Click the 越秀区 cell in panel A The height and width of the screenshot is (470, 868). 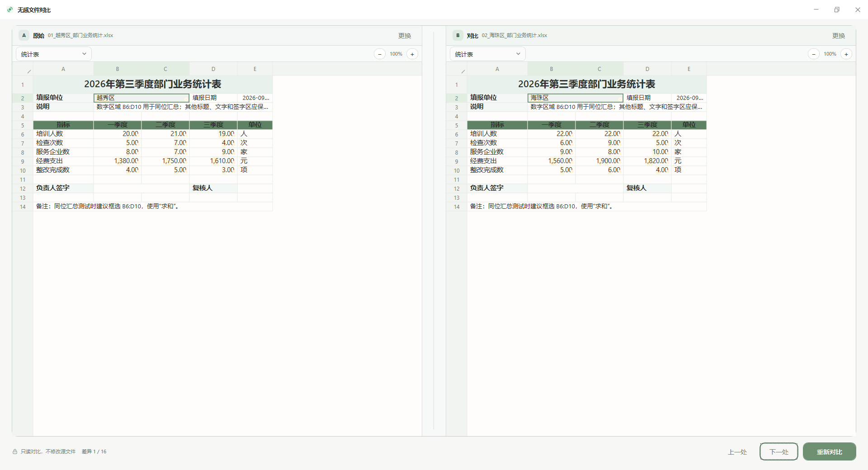[x=142, y=98]
